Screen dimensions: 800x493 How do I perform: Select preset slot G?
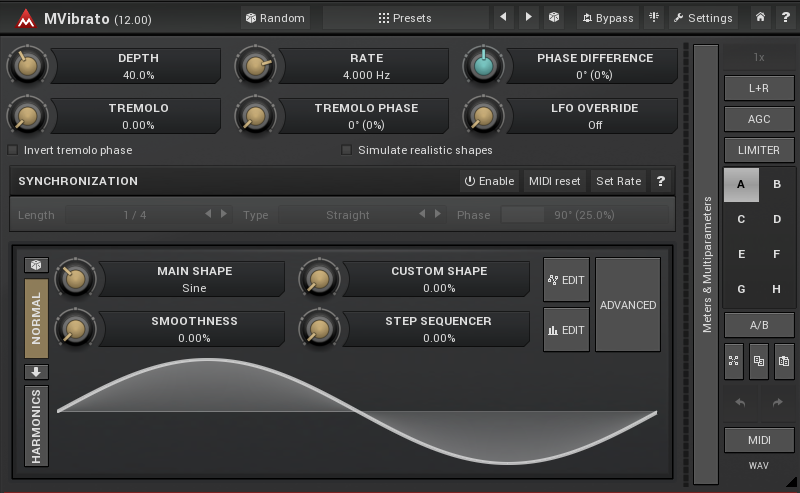pyautogui.click(x=741, y=289)
